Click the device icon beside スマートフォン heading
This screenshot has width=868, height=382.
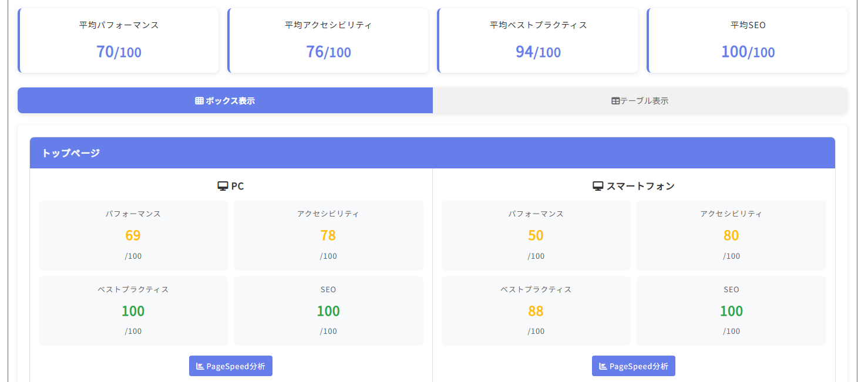(x=598, y=186)
